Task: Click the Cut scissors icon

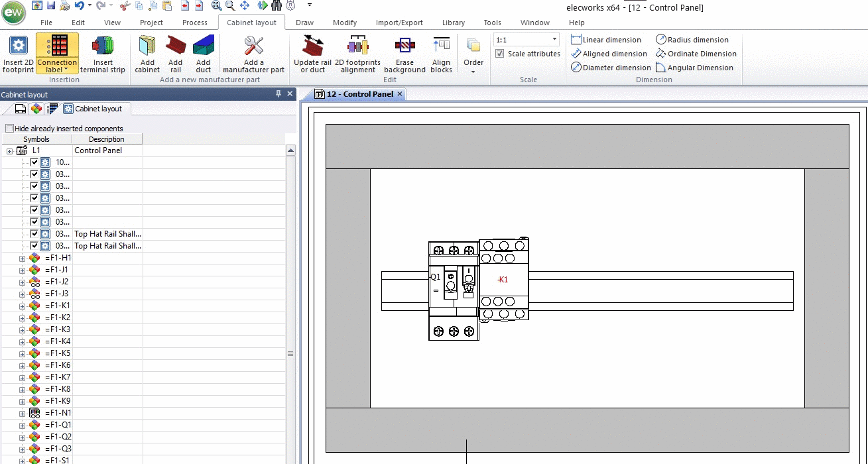Action: click(x=124, y=5)
